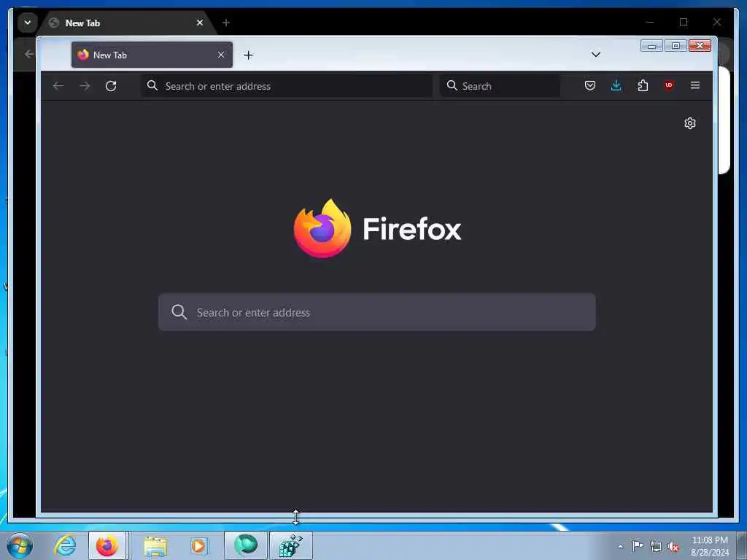Image resolution: width=747 pixels, height=560 pixels.
Task: Add new tab in background browser window
Action: coord(226,23)
